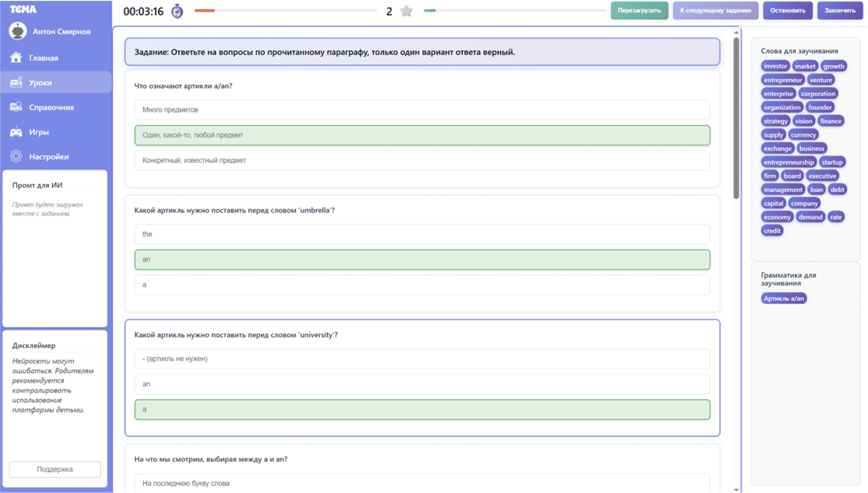Click the Закончить button
Image resolution: width=868 pixels, height=493 pixels.
coord(840,11)
